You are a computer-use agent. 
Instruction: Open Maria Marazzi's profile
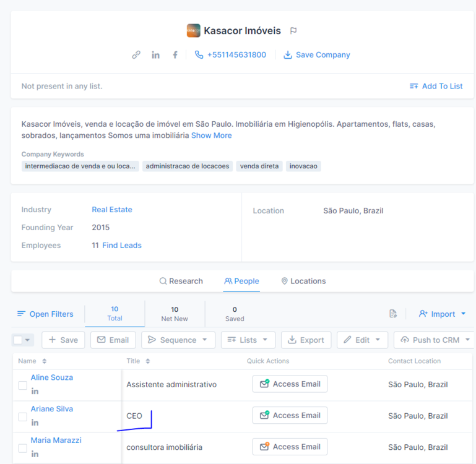[56, 440]
